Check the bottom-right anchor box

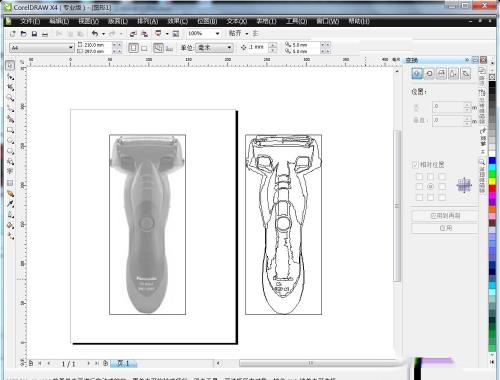pos(442,197)
